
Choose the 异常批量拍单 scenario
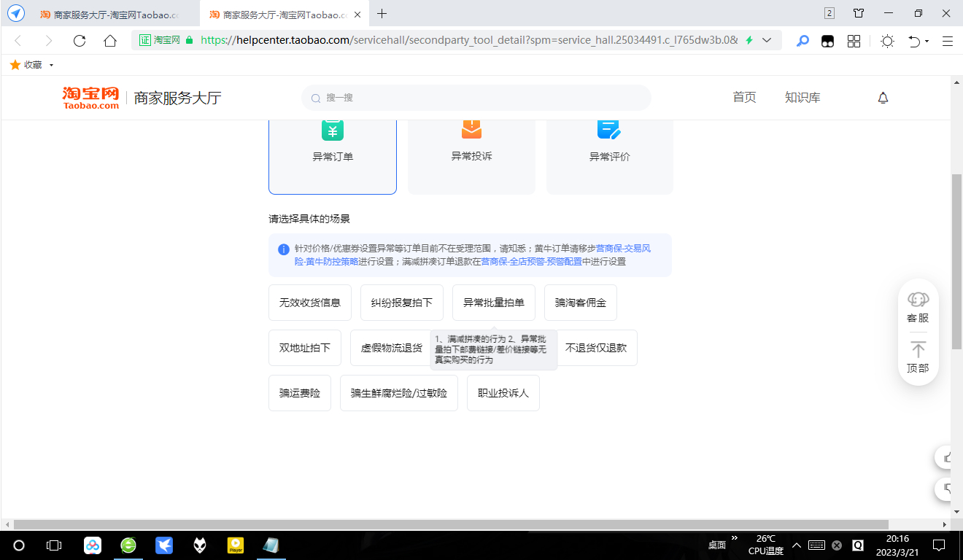(x=494, y=303)
